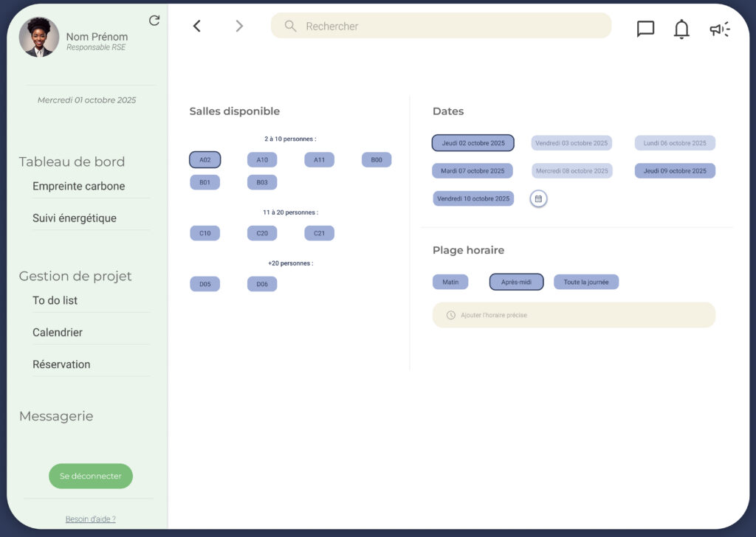
Task: Select room C21
Action: [x=319, y=233]
